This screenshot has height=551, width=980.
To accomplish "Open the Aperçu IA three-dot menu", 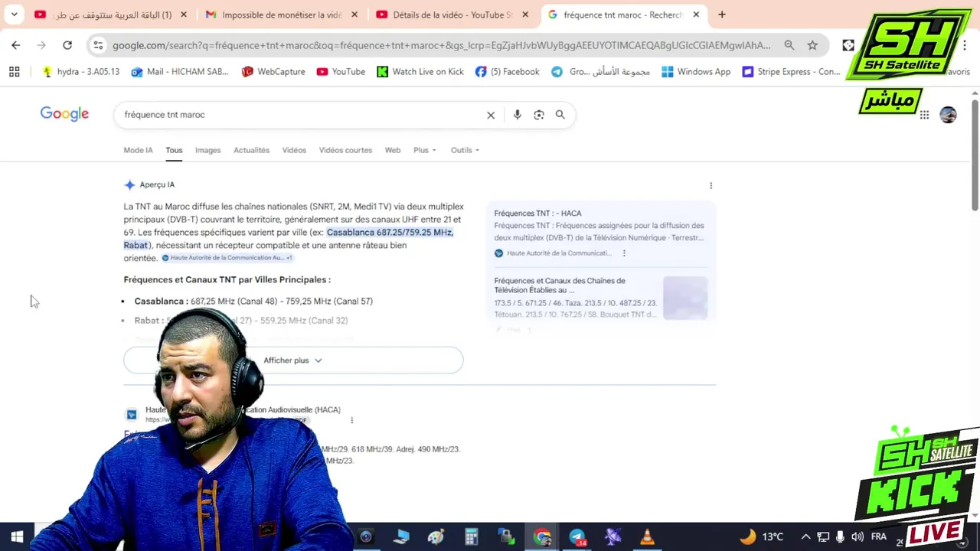I will [710, 185].
